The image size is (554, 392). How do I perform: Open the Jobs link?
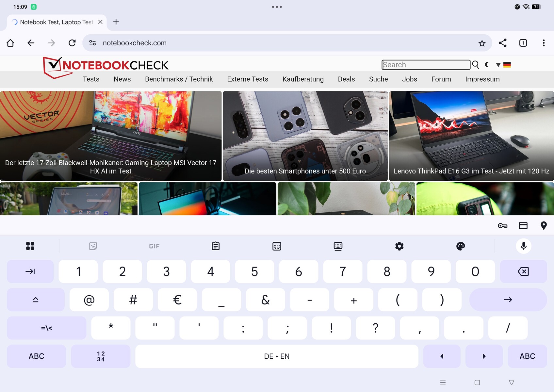pyautogui.click(x=410, y=79)
